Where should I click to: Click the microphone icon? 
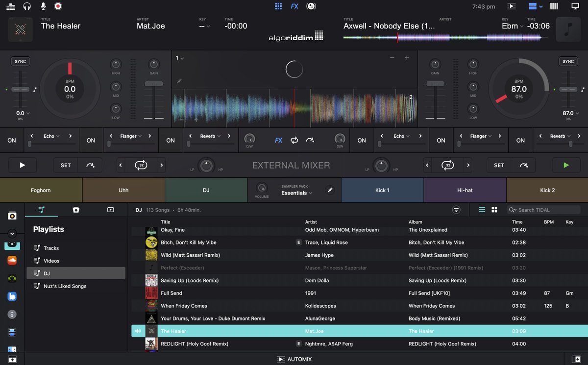pos(43,6)
